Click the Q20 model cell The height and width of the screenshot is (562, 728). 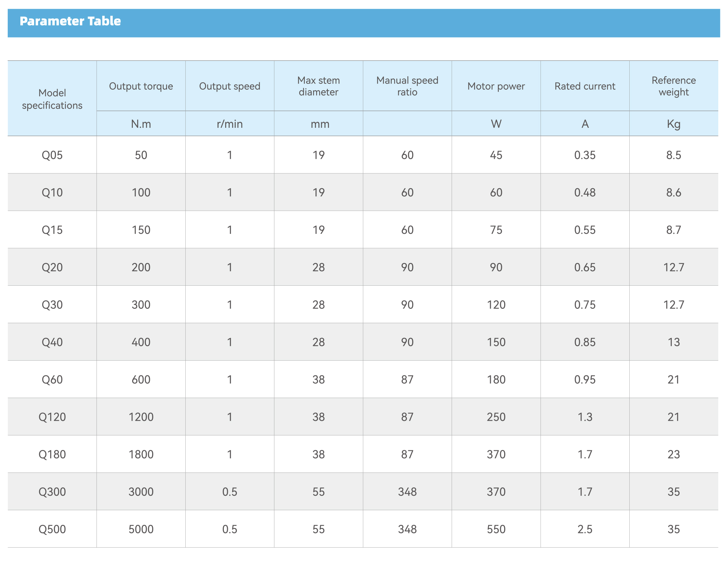pos(52,268)
